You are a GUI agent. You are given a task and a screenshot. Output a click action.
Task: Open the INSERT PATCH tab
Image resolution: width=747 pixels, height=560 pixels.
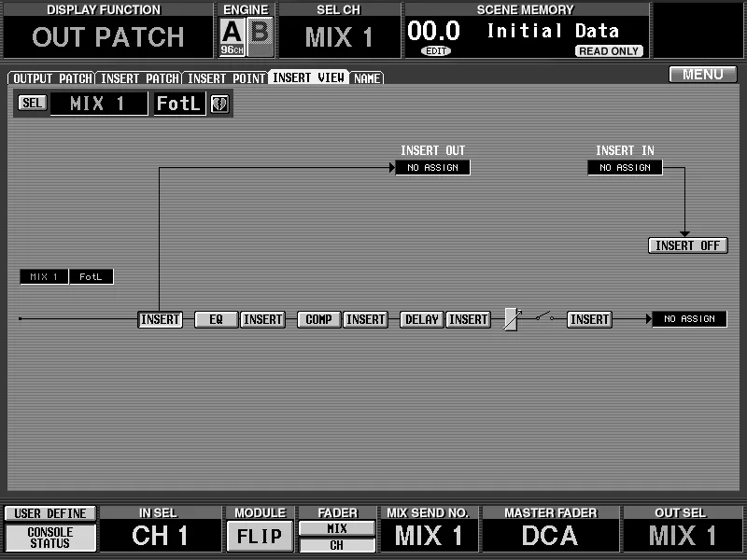click(139, 78)
